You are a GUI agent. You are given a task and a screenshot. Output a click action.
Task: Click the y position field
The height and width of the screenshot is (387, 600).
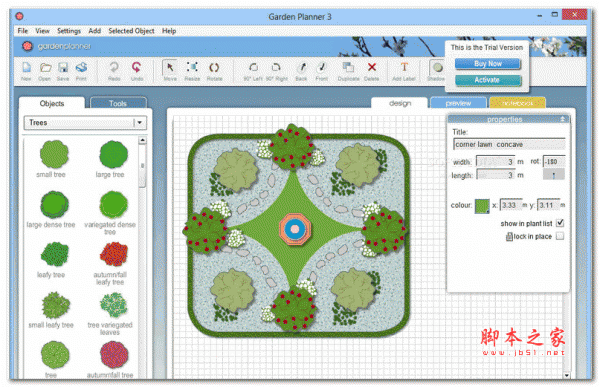(x=548, y=205)
